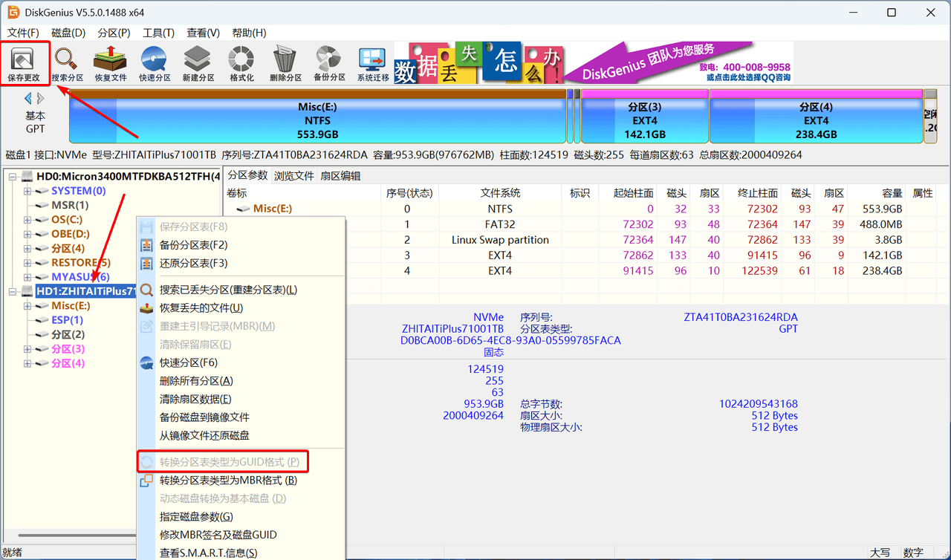Click the 备份分区 (Backup partition) toolbar icon
951x560 pixels.
329,63
